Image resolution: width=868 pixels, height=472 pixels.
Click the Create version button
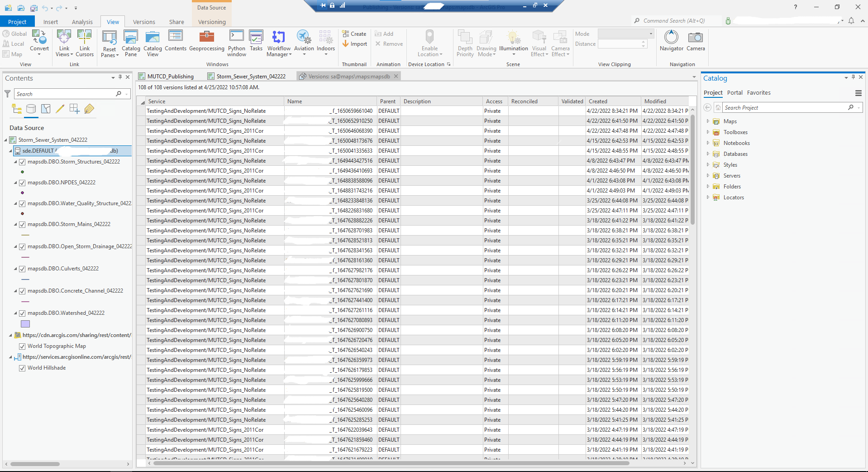[354, 34]
